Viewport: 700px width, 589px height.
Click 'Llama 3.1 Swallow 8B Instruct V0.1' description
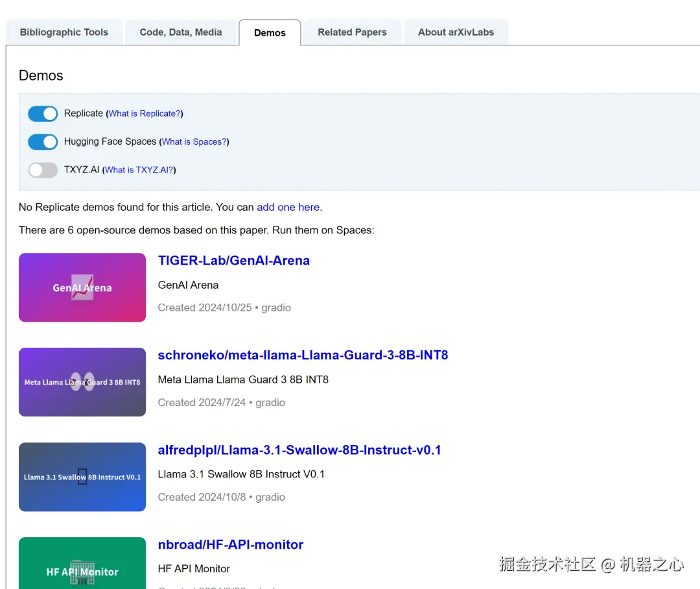(x=241, y=474)
